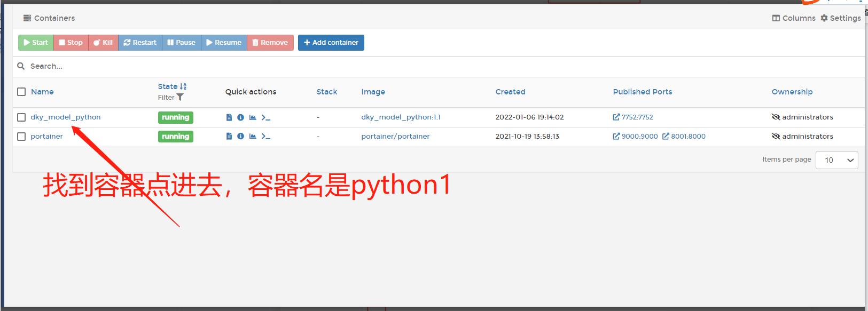
Task: Click the Stop button
Action: point(71,43)
